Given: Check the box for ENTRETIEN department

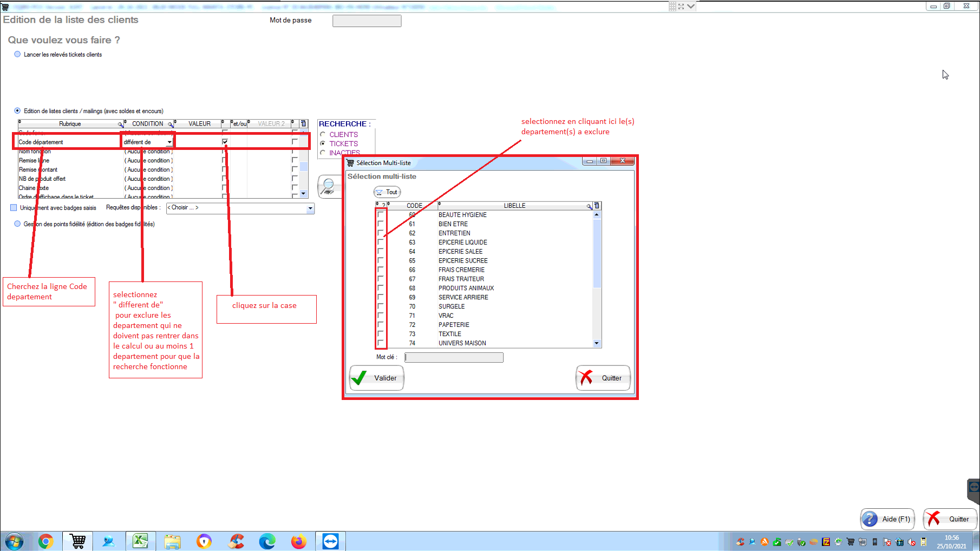Looking at the screenshot, I should click(381, 233).
